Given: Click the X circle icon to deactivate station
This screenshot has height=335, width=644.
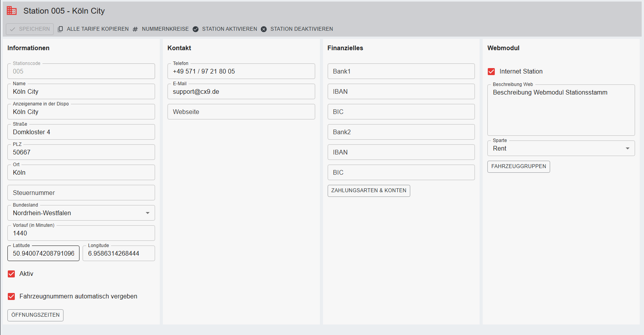Looking at the screenshot, I should click(x=264, y=29).
